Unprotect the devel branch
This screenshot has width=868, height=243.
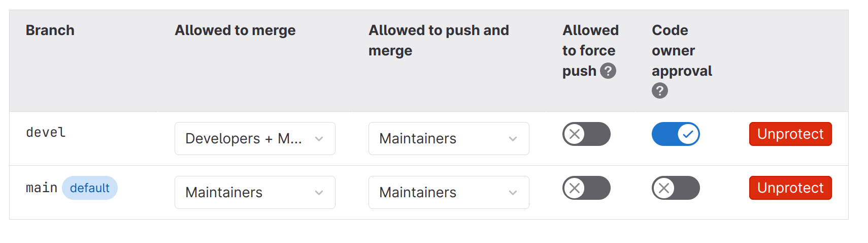tap(790, 134)
